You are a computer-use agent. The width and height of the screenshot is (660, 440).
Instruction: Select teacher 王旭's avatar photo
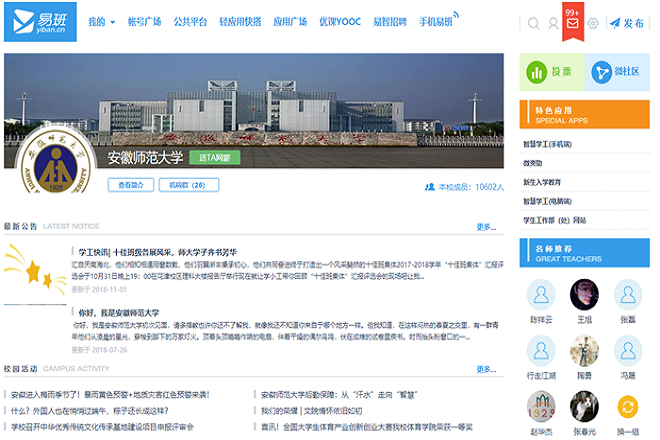tap(584, 295)
